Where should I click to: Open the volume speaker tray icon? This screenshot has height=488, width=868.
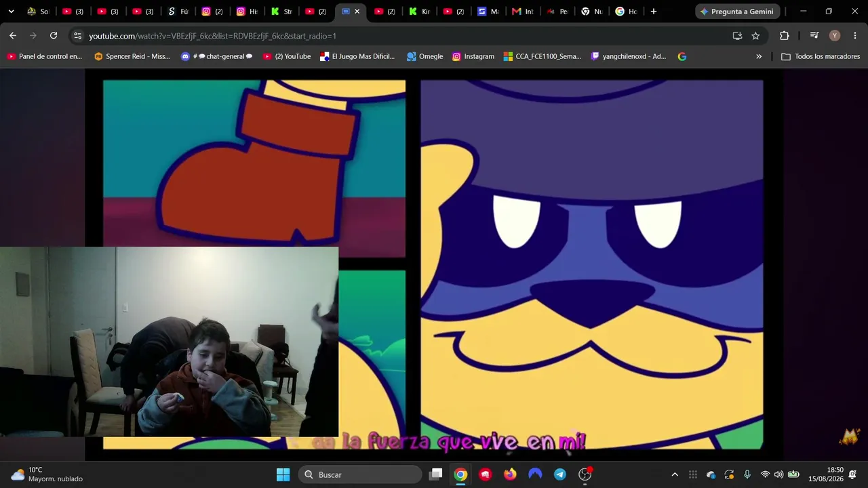778,474
